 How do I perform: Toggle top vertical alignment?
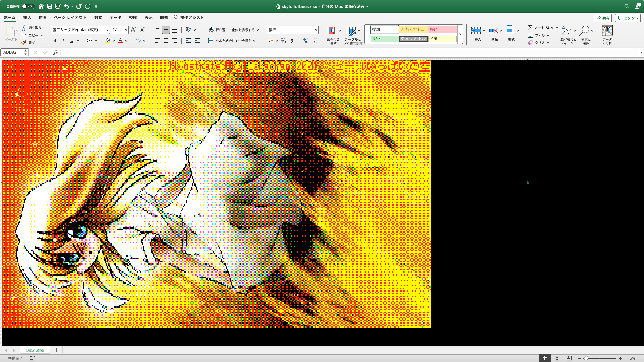[x=157, y=30]
